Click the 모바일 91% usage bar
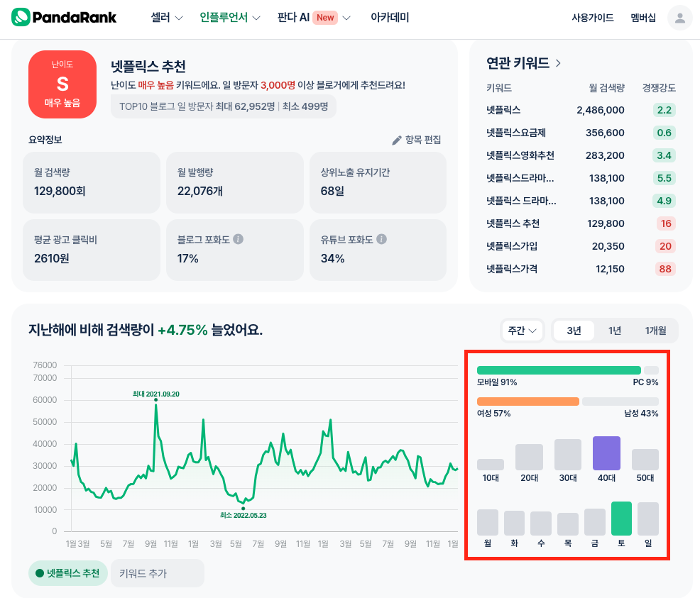The width and height of the screenshot is (700, 598). pos(559,370)
